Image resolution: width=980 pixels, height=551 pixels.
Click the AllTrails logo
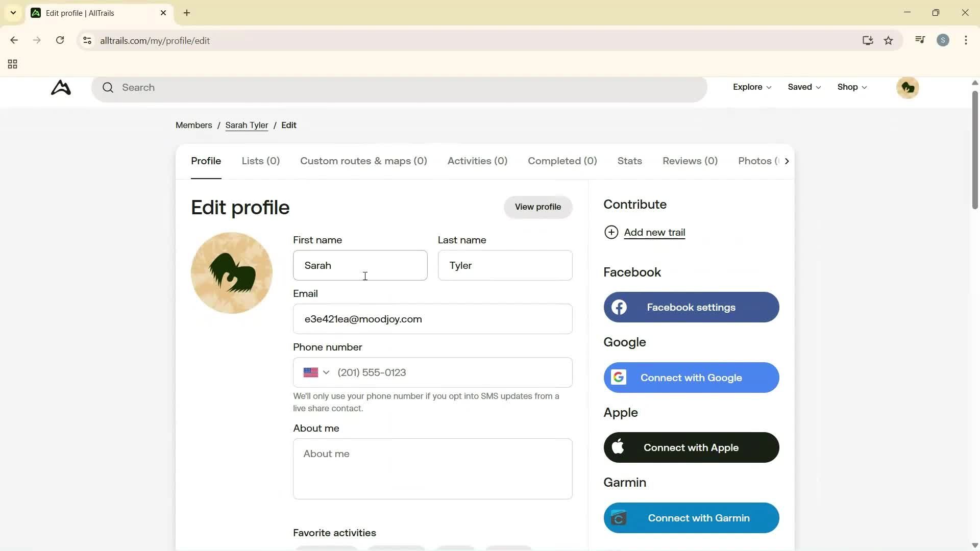[61, 87]
